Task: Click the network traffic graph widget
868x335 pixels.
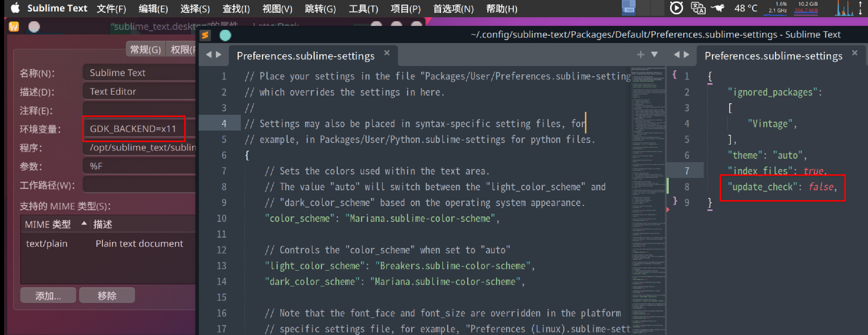Action: click(x=844, y=8)
